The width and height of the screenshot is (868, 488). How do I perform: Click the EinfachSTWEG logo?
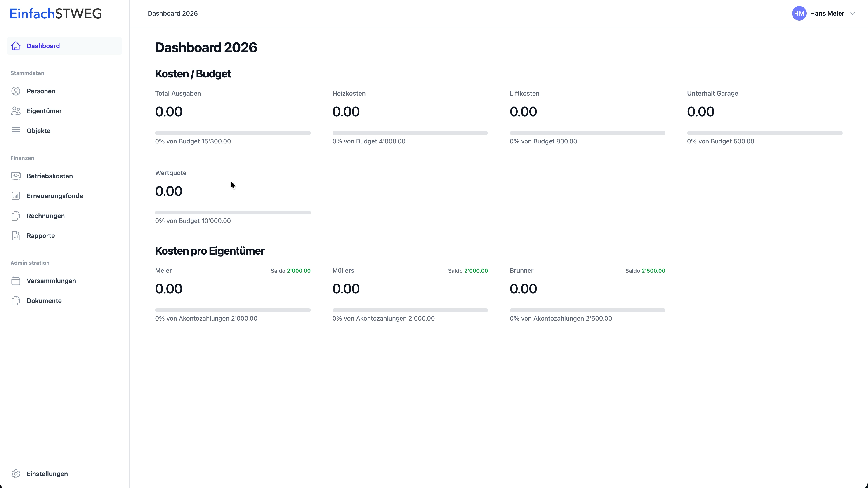(x=56, y=14)
